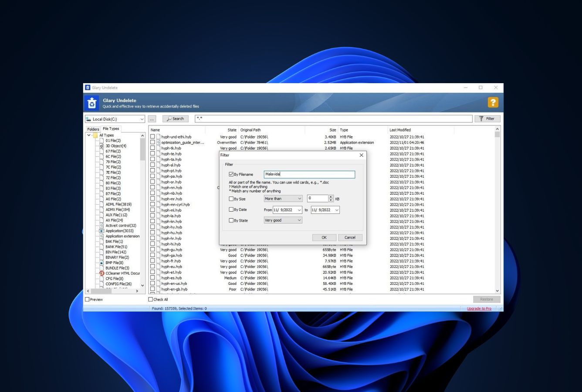Viewport: 582px width, 392px height.
Task: Switch to the Folders tab
Action: pos(93,129)
